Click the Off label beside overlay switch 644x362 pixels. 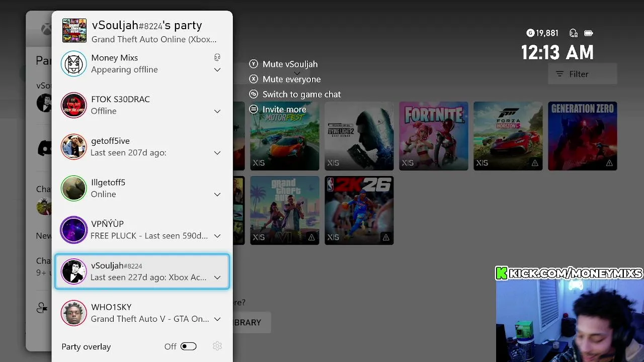171,346
